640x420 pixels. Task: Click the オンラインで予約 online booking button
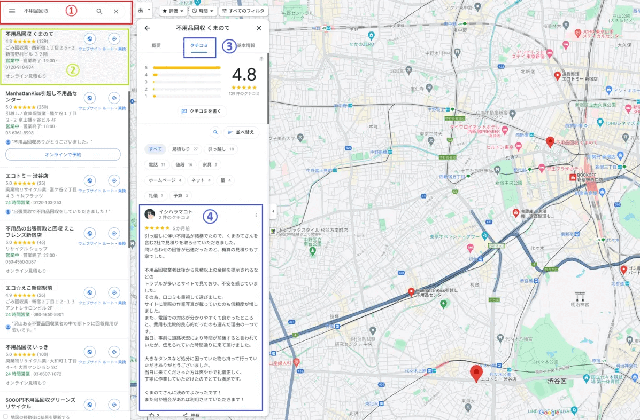(63, 155)
